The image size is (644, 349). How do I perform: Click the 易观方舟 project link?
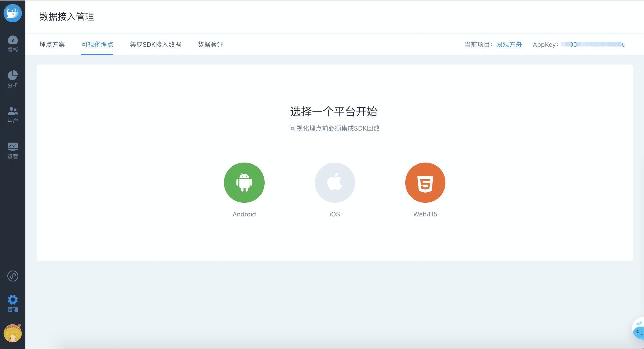[509, 44]
